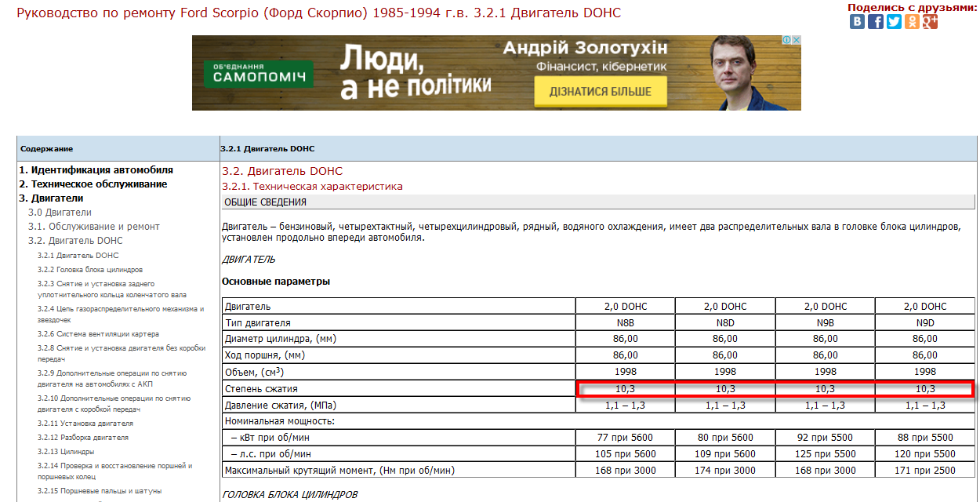Select the N8B engine type cell

click(x=626, y=322)
